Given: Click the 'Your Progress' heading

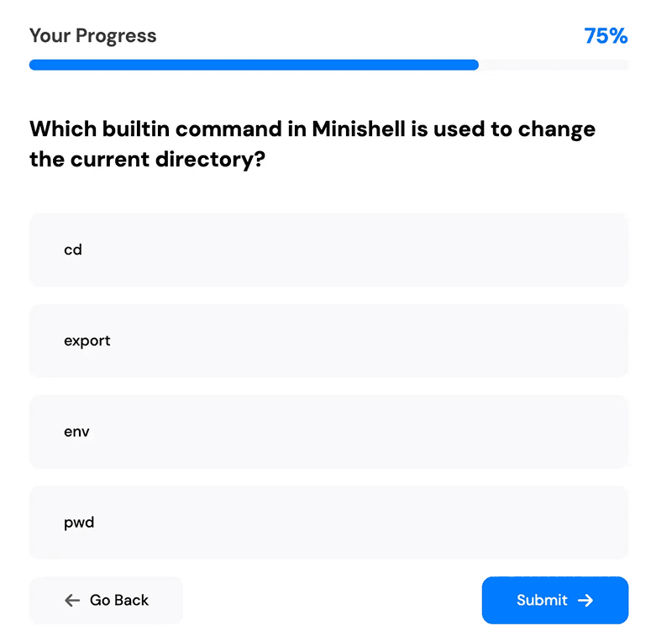Looking at the screenshot, I should point(92,35).
